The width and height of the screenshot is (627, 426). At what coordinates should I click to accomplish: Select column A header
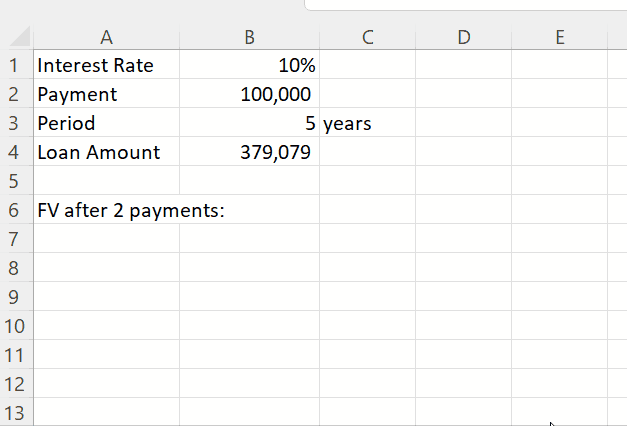[106, 38]
